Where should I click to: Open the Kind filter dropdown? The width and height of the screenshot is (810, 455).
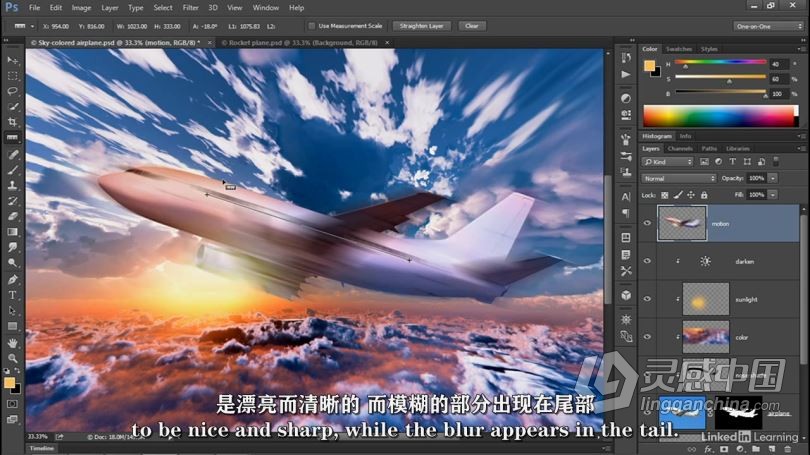[668, 162]
